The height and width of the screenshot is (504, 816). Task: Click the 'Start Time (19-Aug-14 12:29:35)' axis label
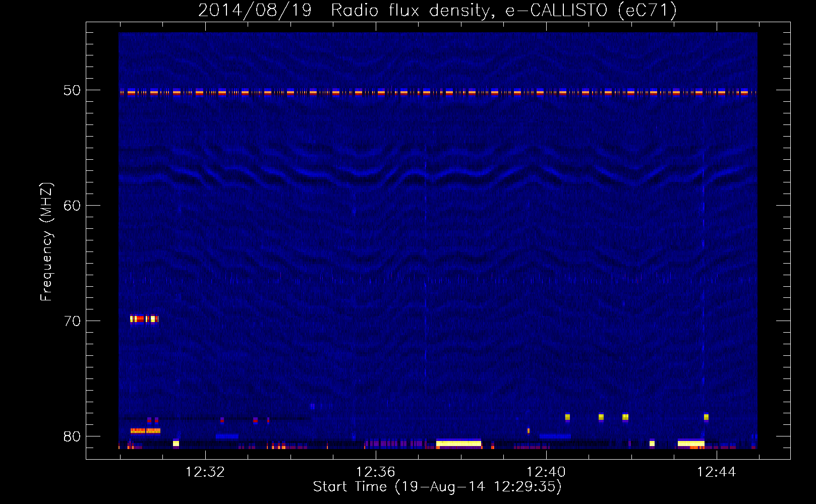(x=437, y=487)
